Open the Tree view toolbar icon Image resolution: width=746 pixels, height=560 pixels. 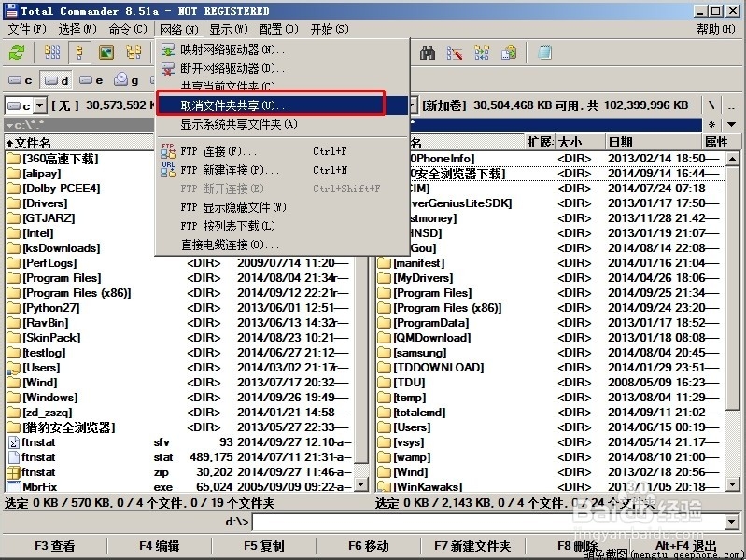(x=134, y=52)
